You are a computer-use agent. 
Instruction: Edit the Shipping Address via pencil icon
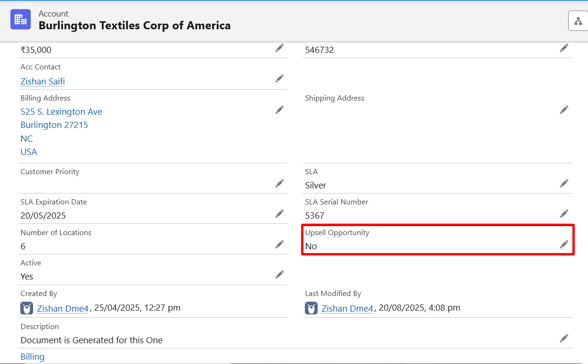click(x=564, y=110)
